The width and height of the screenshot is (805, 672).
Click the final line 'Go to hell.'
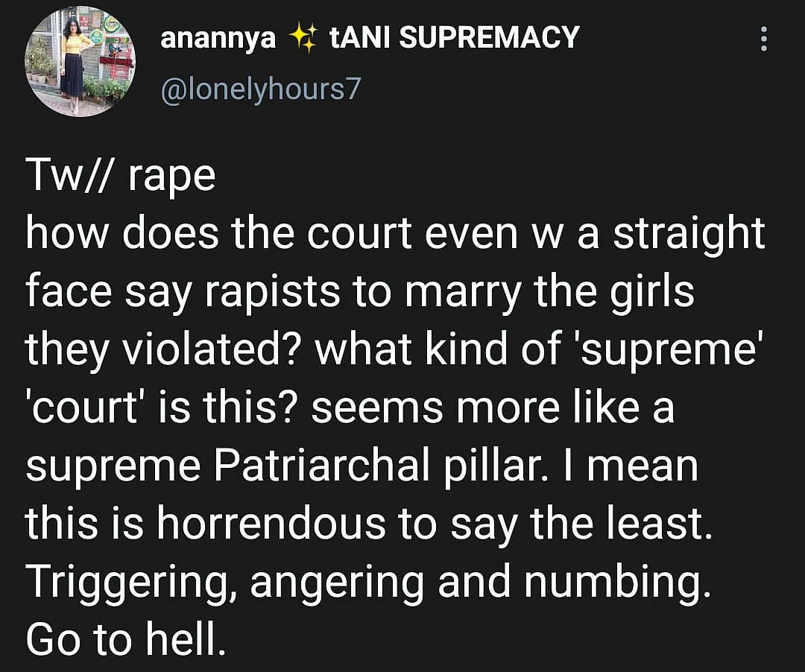click(126, 639)
